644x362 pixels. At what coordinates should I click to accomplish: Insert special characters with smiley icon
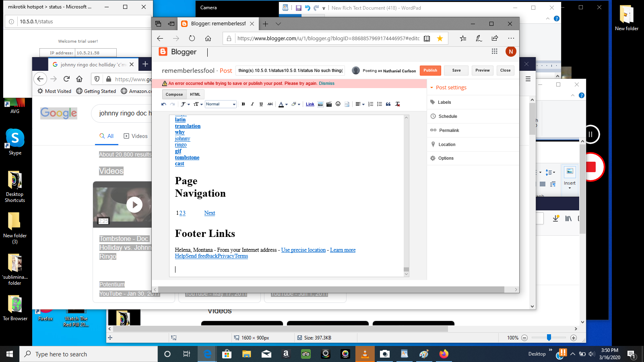click(x=338, y=104)
